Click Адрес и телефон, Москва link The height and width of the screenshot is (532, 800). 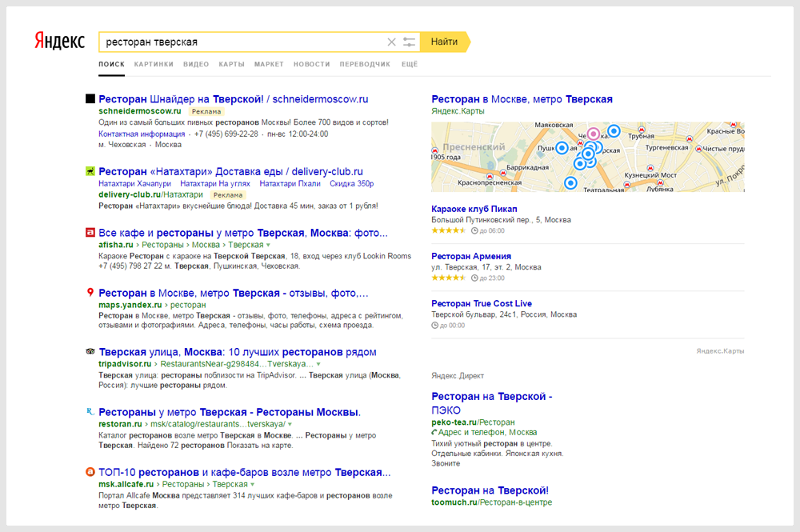coord(487,433)
